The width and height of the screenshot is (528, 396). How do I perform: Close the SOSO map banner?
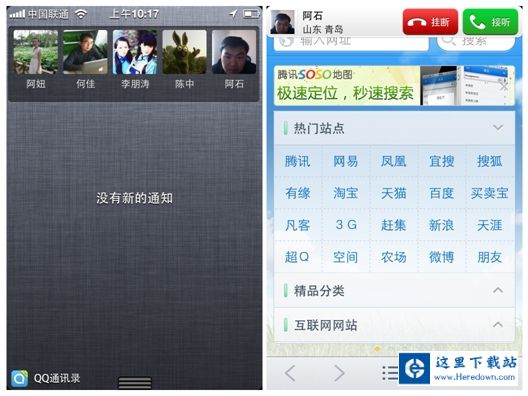504,86
